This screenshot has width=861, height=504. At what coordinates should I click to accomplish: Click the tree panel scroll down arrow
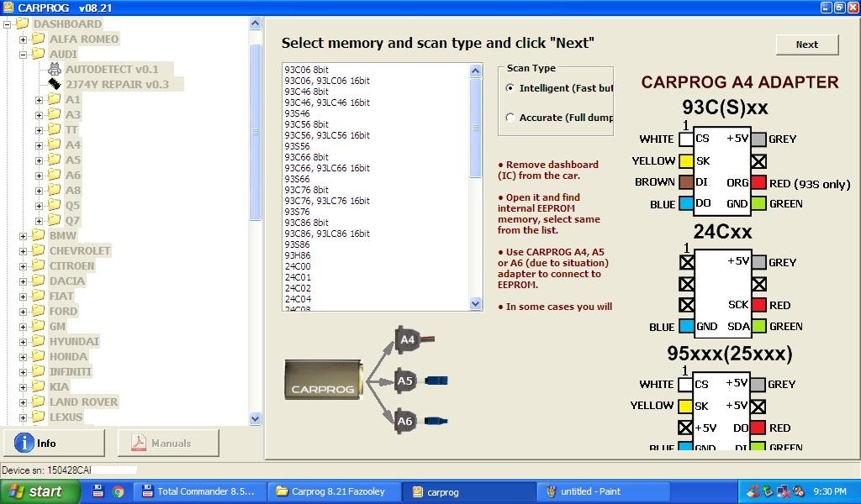point(255,419)
